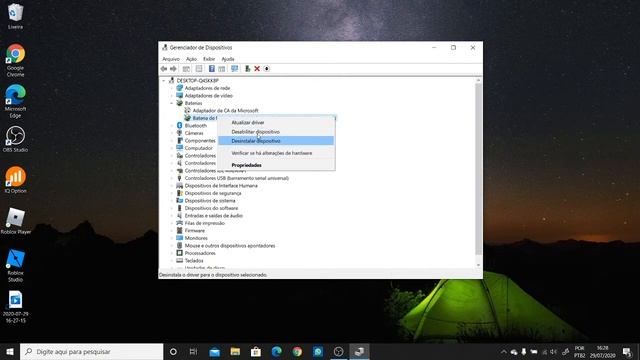Collapse the DESKTOP root node
The height and width of the screenshot is (360, 640).
[x=164, y=80]
